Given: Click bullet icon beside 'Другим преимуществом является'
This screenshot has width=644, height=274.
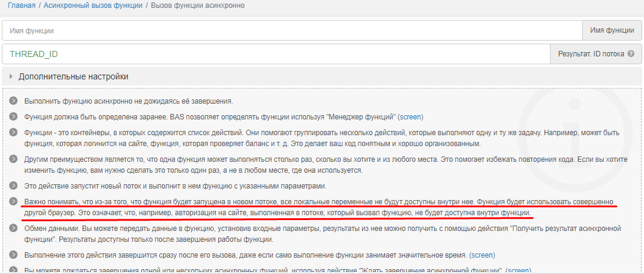Looking at the screenshot, I should pyautogui.click(x=14, y=159).
